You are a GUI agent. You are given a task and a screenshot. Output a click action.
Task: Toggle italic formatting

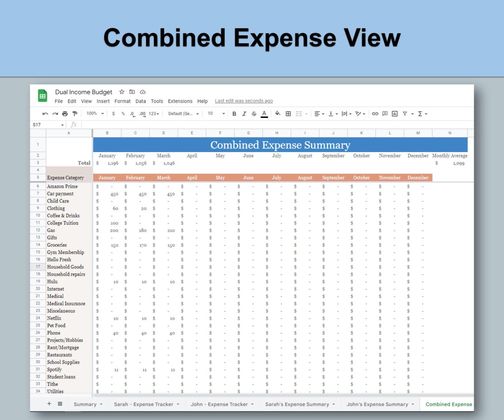coord(244,114)
